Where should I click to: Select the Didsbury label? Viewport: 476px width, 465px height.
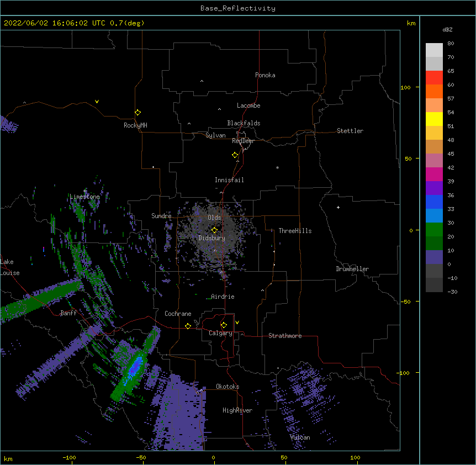pos(211,238)
